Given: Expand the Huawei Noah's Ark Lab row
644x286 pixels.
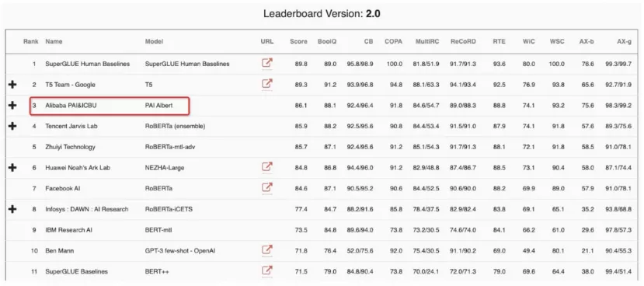Looking at the screenshot, I should point(12,167).
